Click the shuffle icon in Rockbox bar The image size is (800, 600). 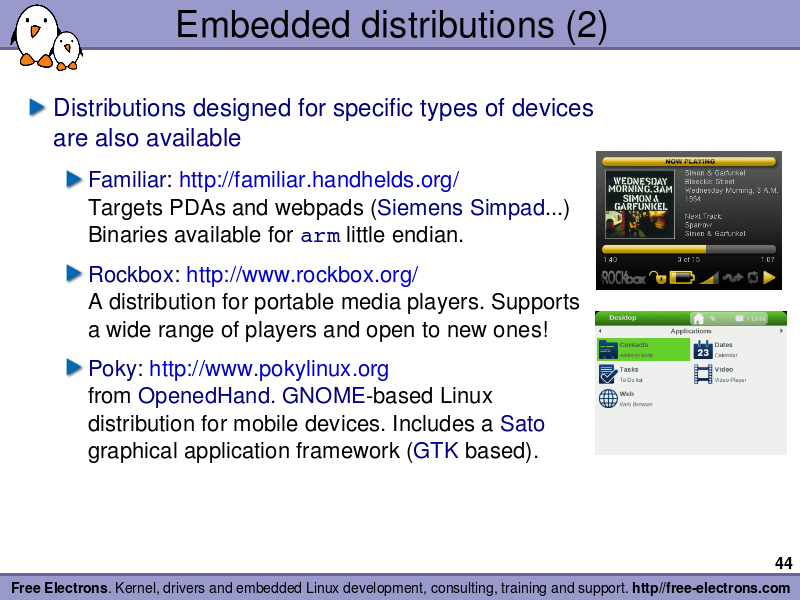733,278
